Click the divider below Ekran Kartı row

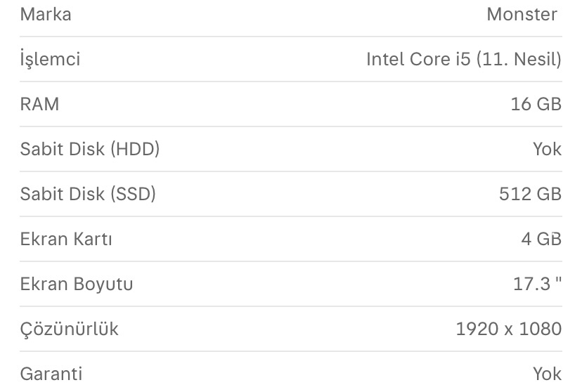pyautogui.click(x=291, y=261)
